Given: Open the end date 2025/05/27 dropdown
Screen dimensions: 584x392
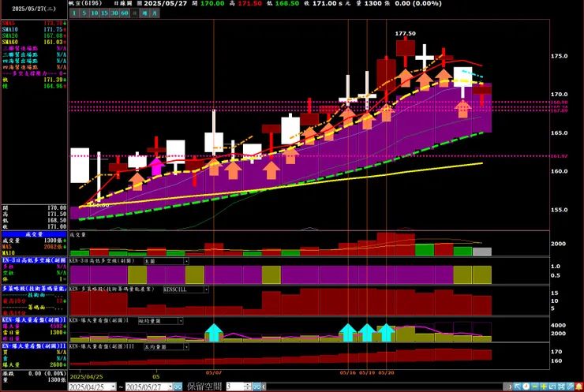Looking at the screenshot, I should pyautogui.click(x=170, y=387).
